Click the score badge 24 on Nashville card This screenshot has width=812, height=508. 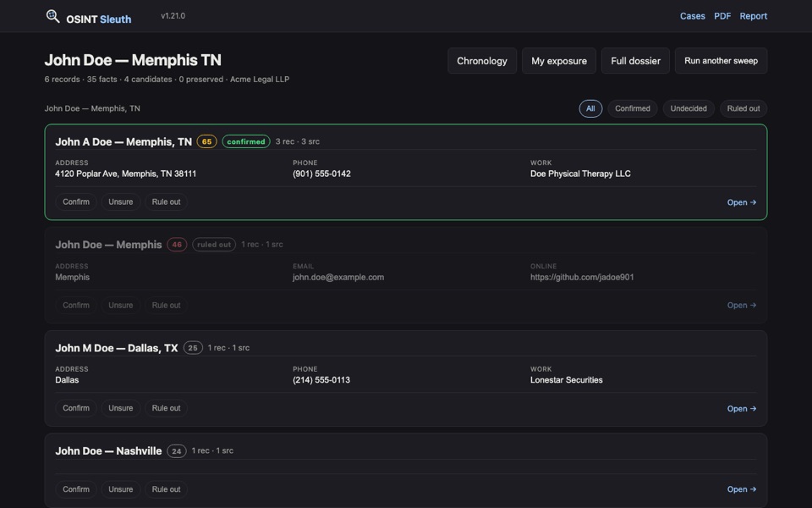pyautogui.click(x=177, y=451)
